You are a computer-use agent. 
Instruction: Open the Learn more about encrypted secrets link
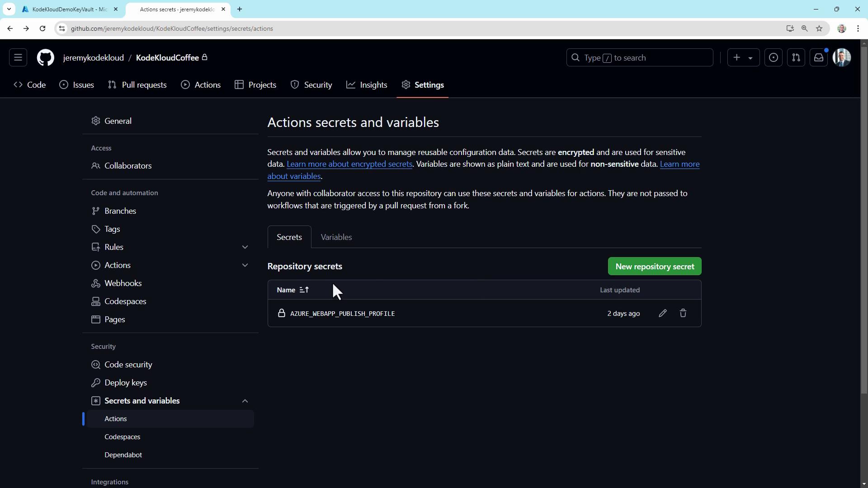pyautogui.click(x=349, y=164)
